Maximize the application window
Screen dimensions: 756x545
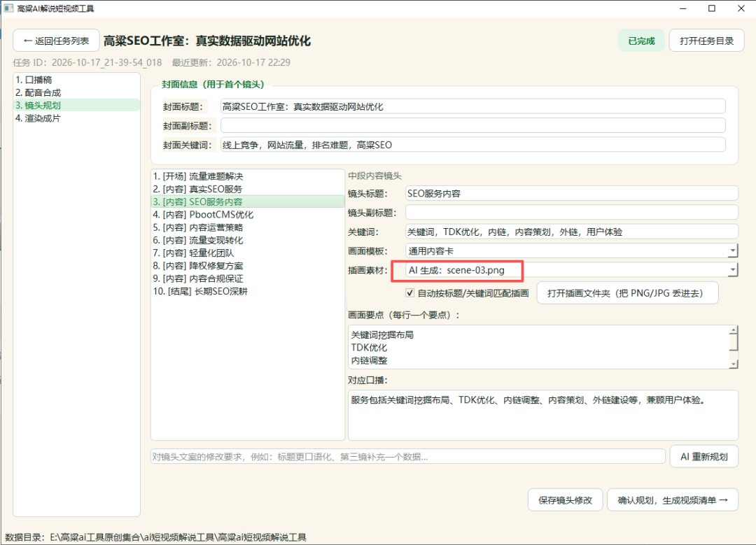pos(712,8)
